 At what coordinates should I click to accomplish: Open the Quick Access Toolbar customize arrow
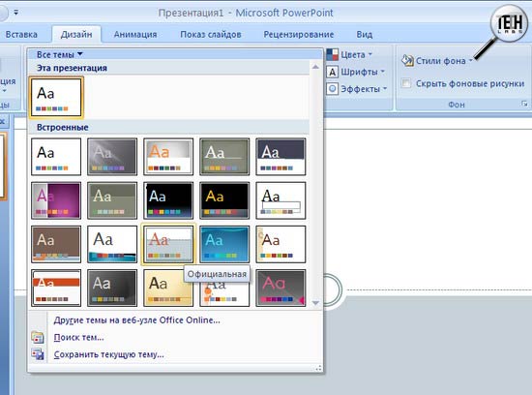pos(15,13)
